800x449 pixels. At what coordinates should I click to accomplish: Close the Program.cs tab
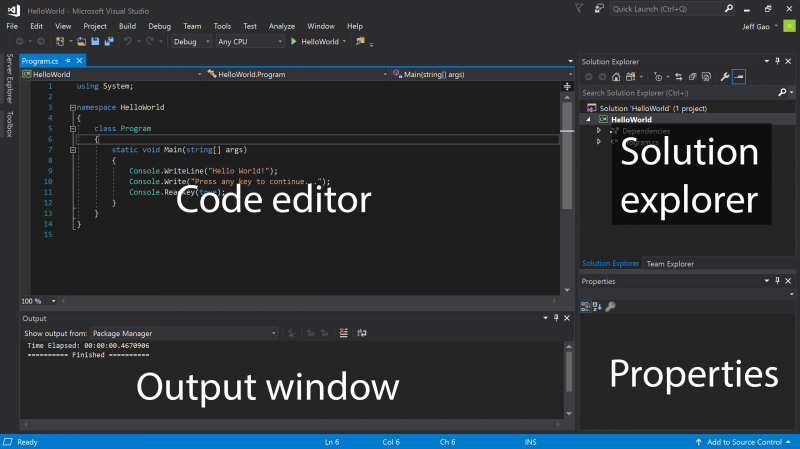(79, 60)
